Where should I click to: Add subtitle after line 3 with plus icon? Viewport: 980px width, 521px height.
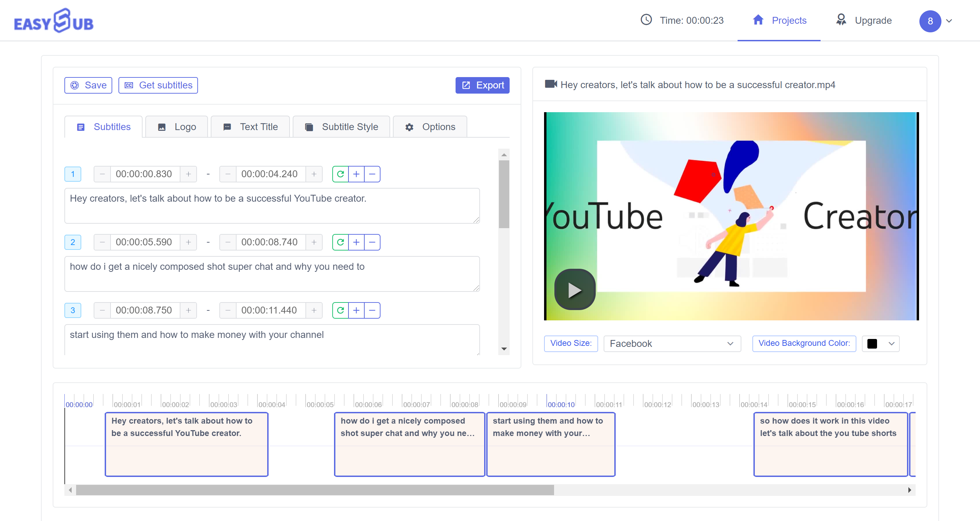coord(356,310)
